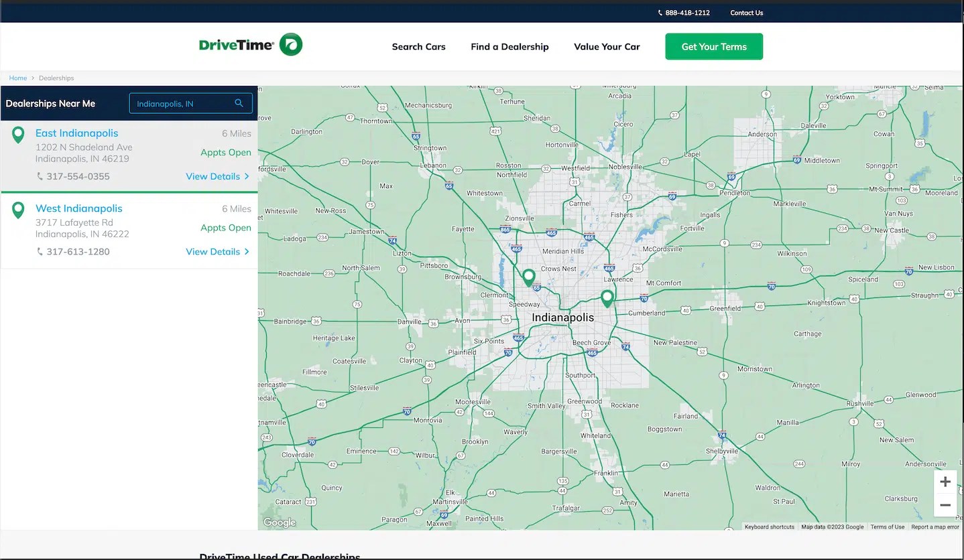Open the Find a Dealership menu
The image size is (964, 560).
click(x=509, y=46)
